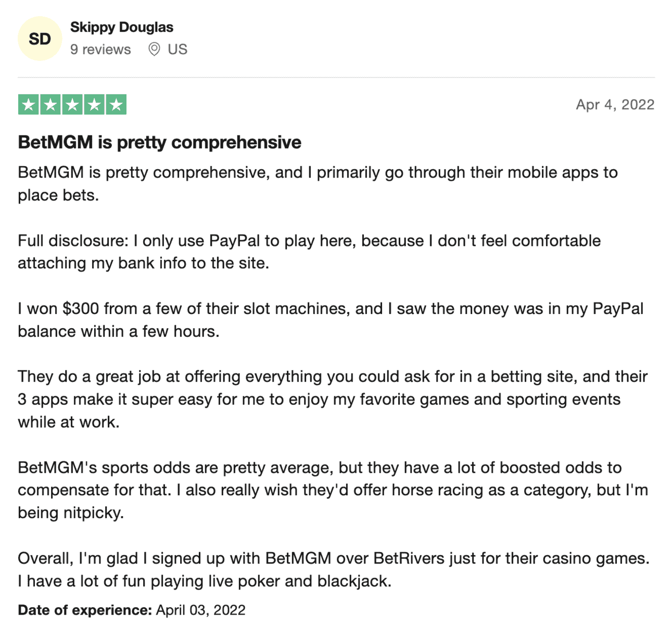
Task: Open Skippy Douglas reviewer profile name
Action: coord(122,27)
